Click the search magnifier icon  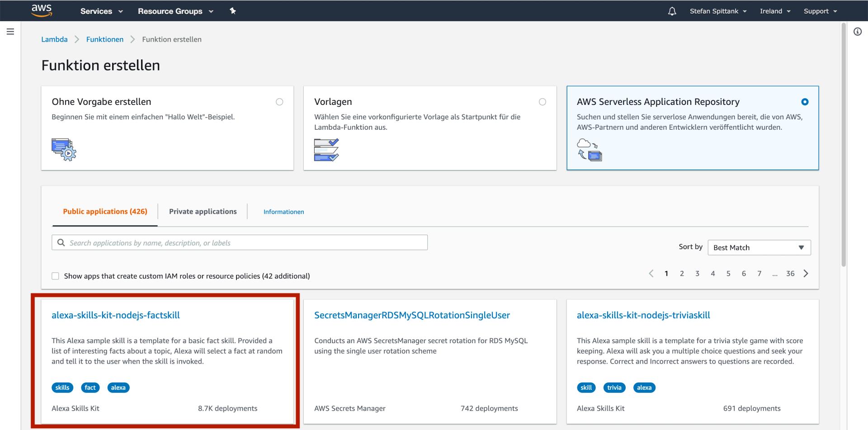[x=61, y=243]
